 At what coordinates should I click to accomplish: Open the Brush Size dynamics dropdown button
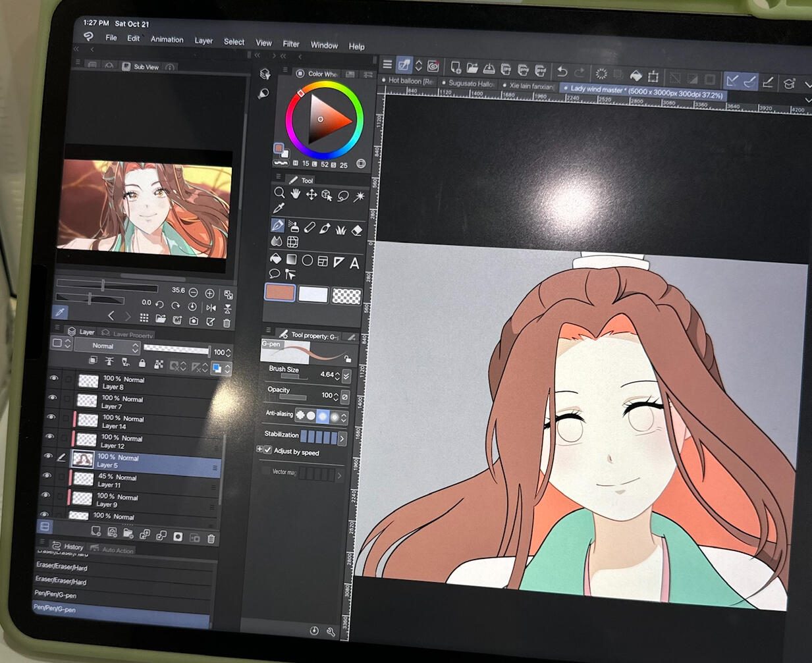[x=346, y=376]
